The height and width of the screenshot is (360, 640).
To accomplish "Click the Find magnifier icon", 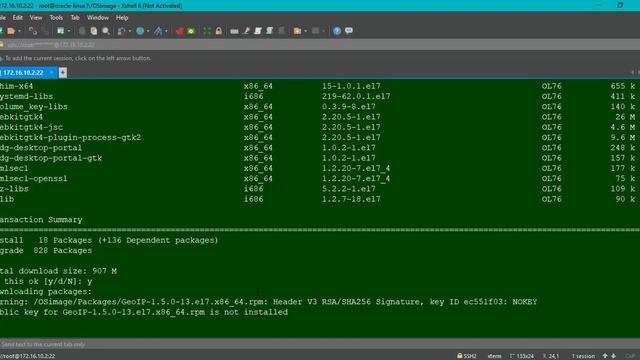I will click(x=106, y=31).
